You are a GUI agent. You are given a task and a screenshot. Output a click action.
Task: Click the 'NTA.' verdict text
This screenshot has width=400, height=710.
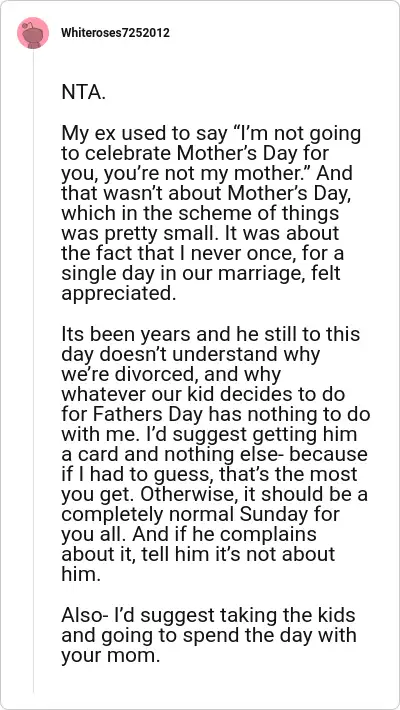click(84, 93)
